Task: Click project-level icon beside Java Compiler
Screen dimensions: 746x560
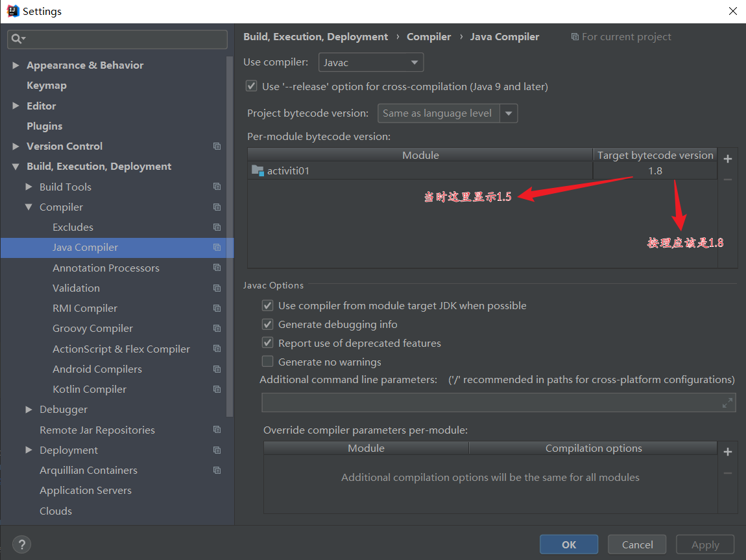Action: (217, 248)
